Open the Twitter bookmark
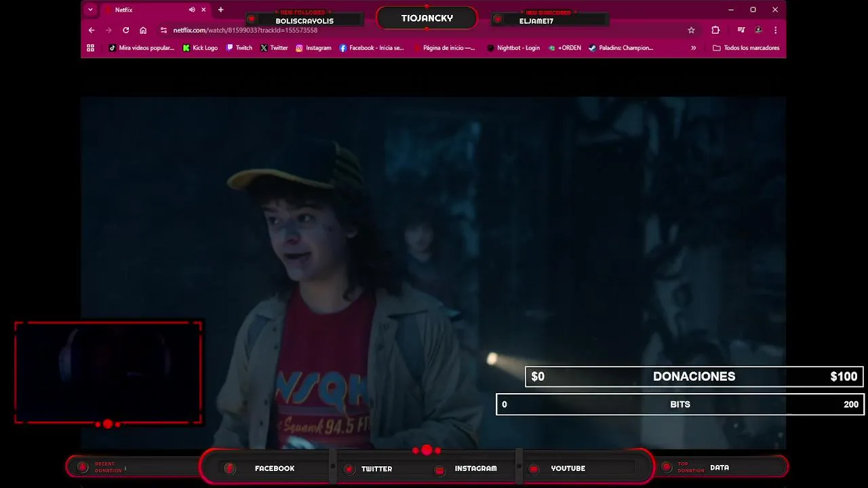Image resolution: width=868 pixels, height=488 pixels. 274,48
